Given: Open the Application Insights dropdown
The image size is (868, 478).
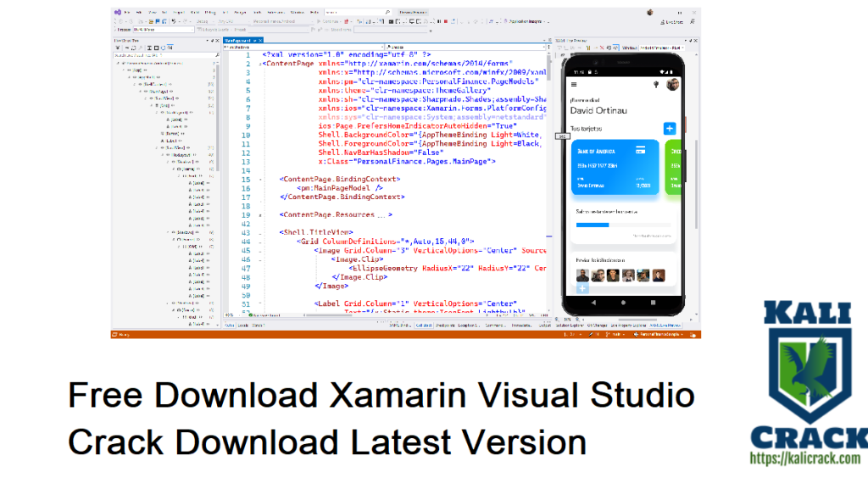Looking at the screenshot, I should (x=526, y=21).
